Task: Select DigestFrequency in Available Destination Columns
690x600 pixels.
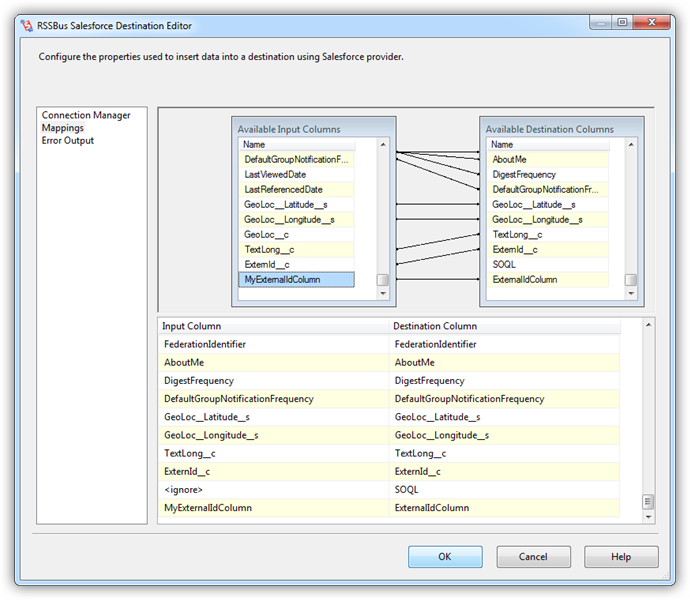Action: click(x=548, y=174)
